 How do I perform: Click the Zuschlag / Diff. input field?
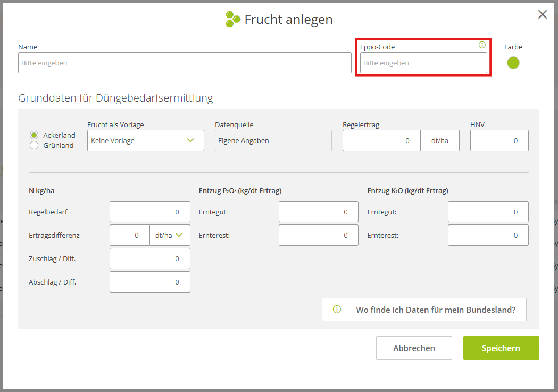[149, 258]
